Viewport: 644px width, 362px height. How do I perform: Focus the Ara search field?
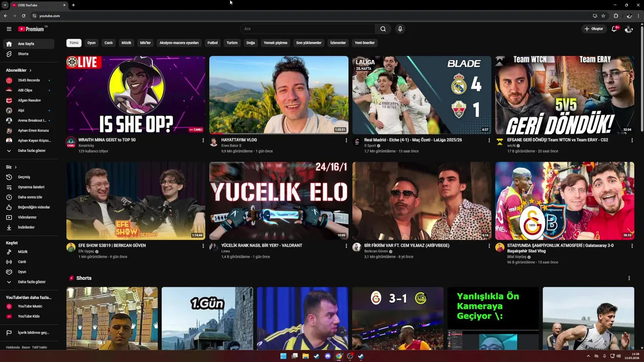(308, 29)
